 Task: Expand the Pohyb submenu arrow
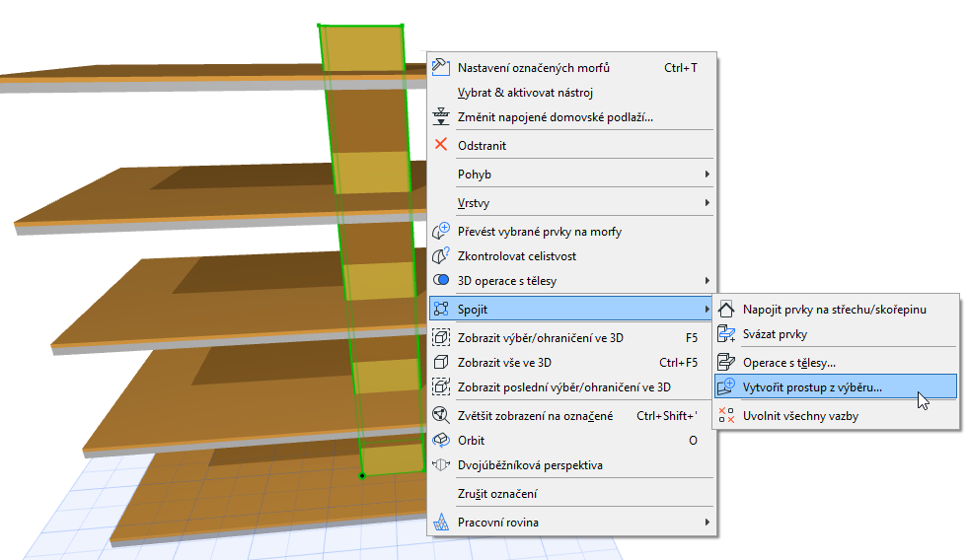pyautogui.click(x=707, y=174)
